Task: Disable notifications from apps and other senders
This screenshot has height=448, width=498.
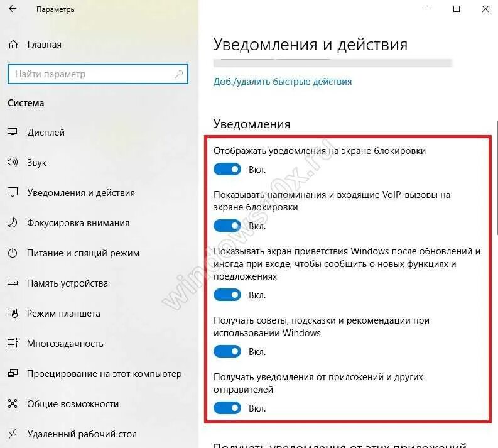Action: pyautogui.click(x=227, y=408)
